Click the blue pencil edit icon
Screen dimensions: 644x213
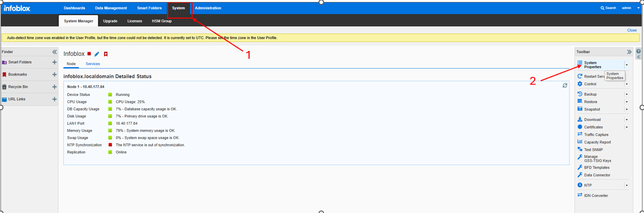(x=97, y=54)
